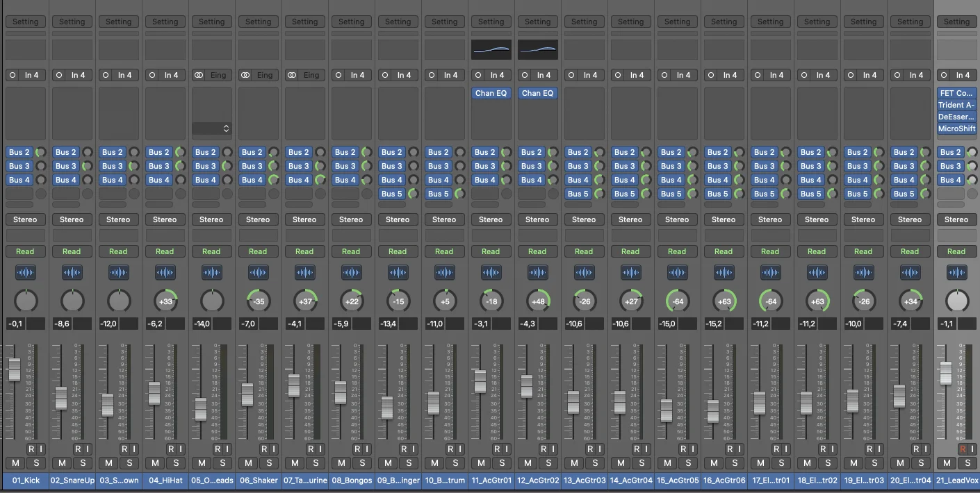This screenshot has width=980, height=493.
Task: Open the Chan EQ plugin on 11_AcGtr01
Action: (491, 93)
